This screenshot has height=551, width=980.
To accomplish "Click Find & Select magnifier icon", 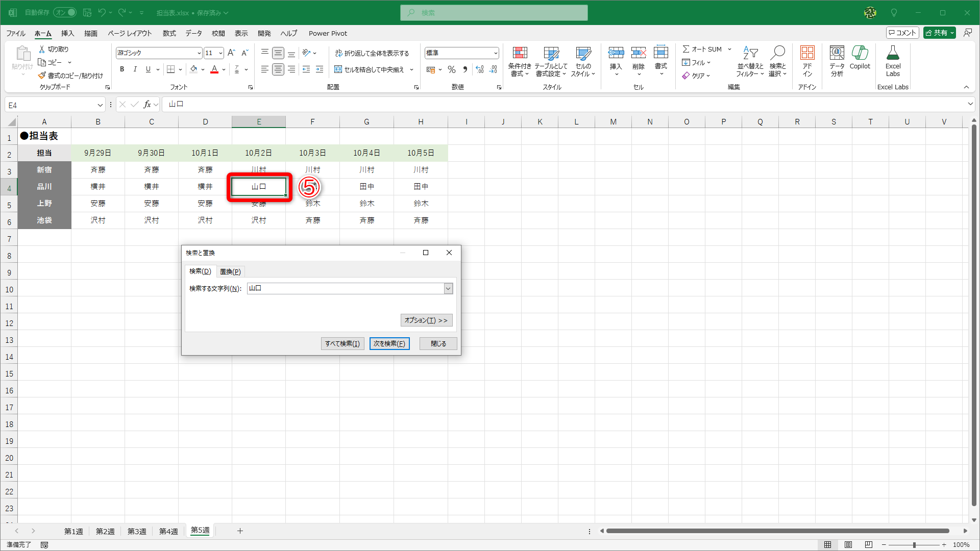I will click(777, 53).
